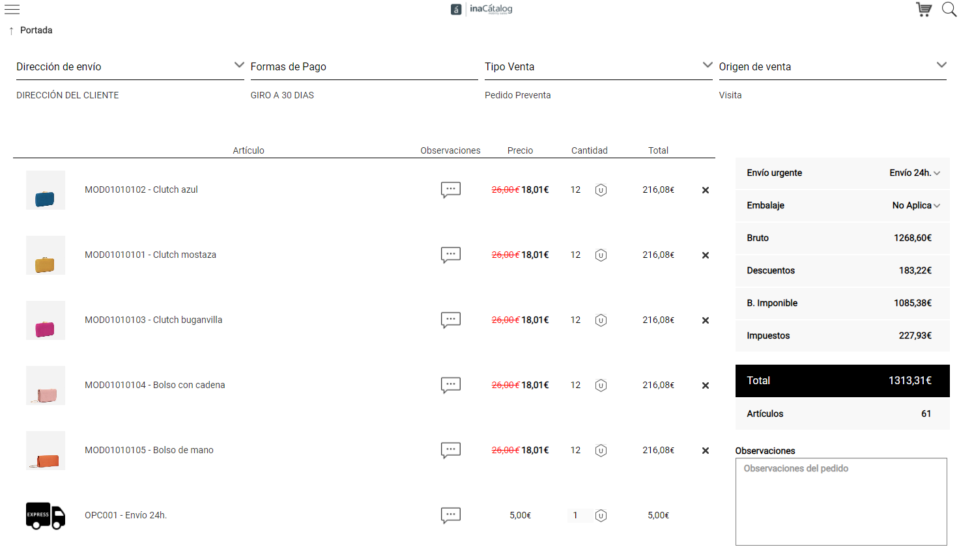Change Embalaje option dropdown
This screenshot has height=560, width=959.
click(x=916, y=205)
